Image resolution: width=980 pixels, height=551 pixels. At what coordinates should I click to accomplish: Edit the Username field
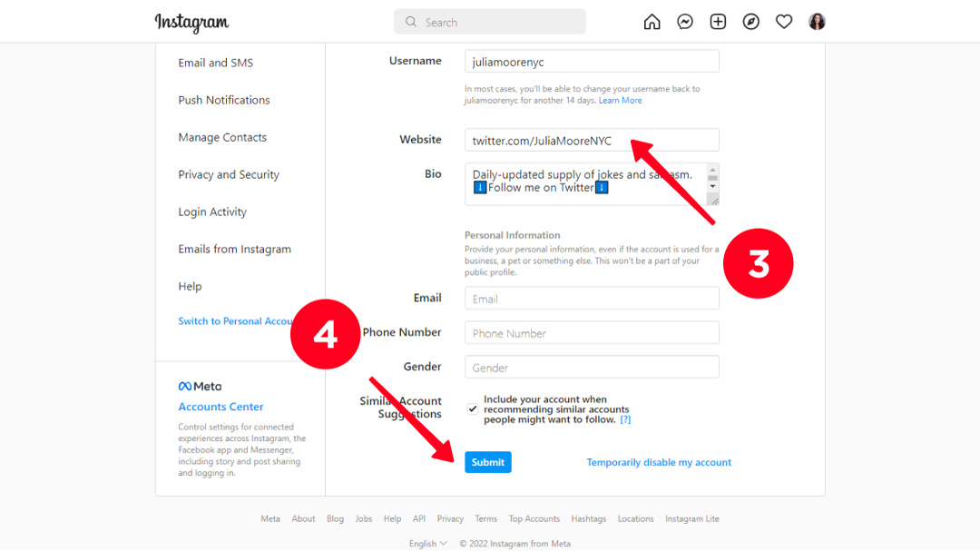pyautogui.click(x=592, y=62)
